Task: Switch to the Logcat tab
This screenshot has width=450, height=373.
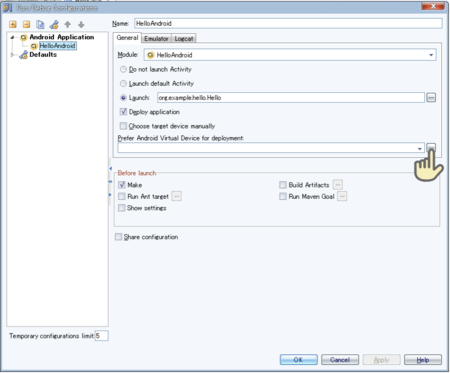Action: click(x=184, y=39)
